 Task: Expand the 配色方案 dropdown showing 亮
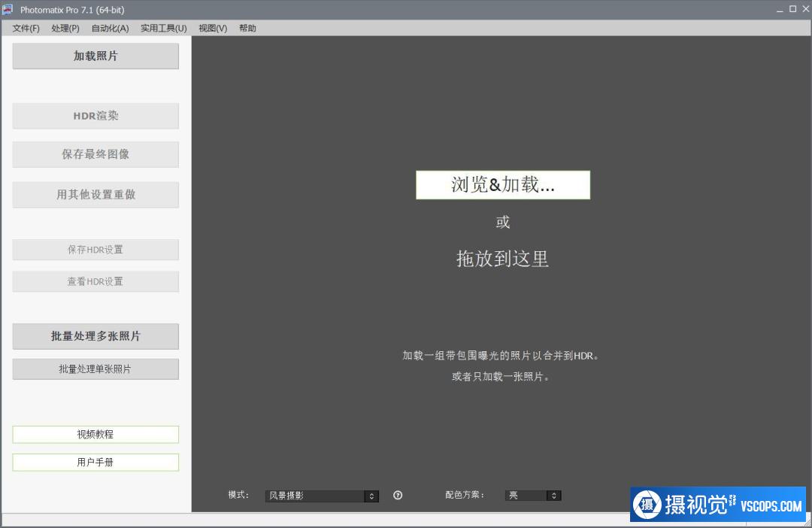(x=533, y=496)
